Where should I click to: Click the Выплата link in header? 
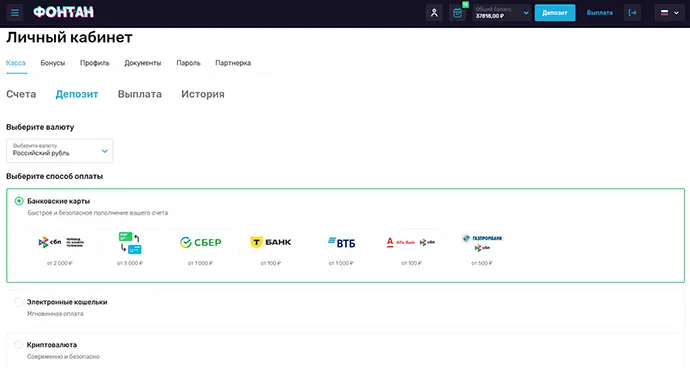599,13
